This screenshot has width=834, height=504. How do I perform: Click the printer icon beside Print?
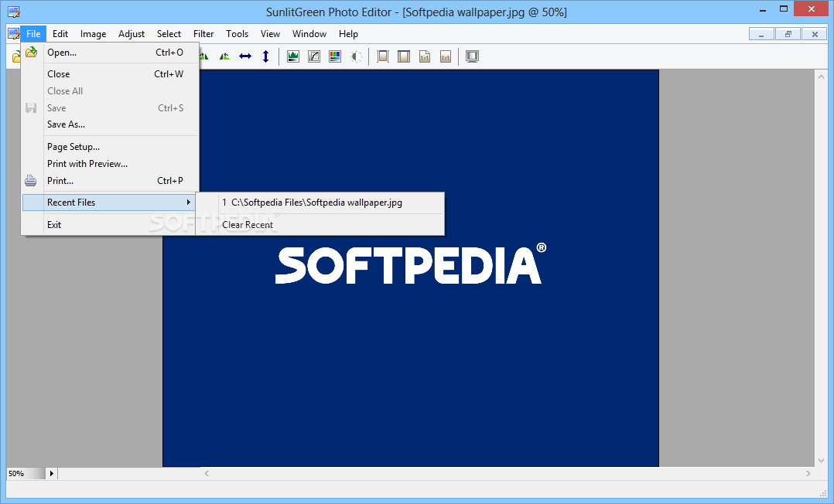click(31, 181)
